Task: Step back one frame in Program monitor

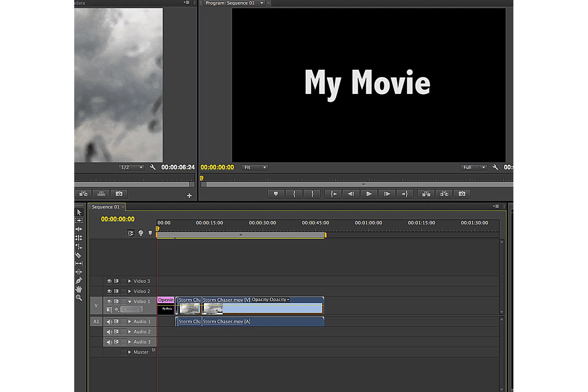Action: click(351, 194)
